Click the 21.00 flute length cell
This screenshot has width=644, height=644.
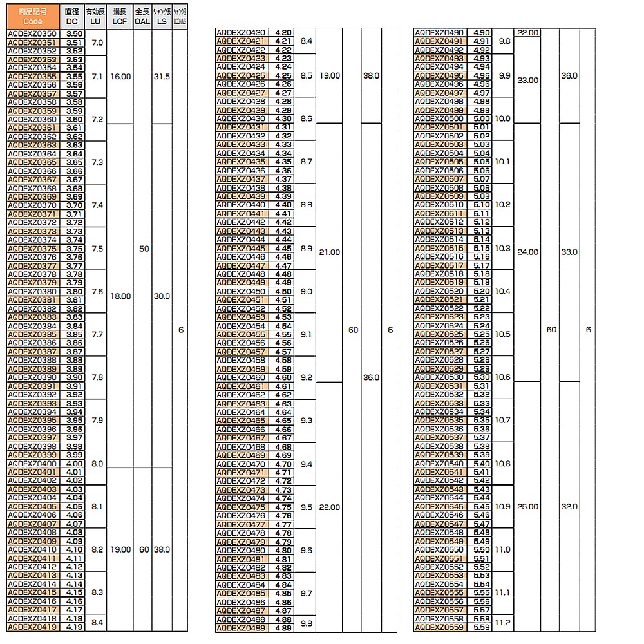point(329,252)
